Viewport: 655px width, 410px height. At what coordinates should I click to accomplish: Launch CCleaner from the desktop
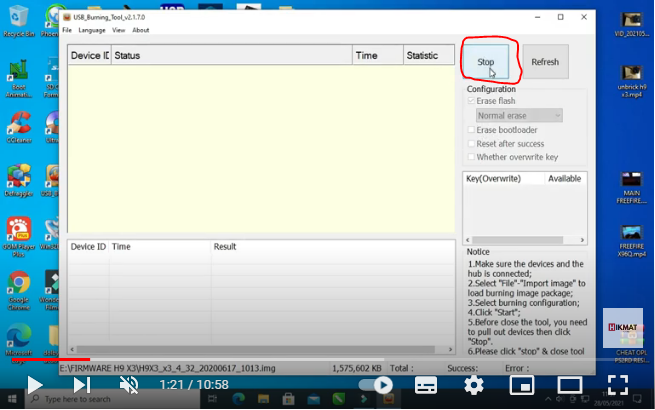click(19, 127)
